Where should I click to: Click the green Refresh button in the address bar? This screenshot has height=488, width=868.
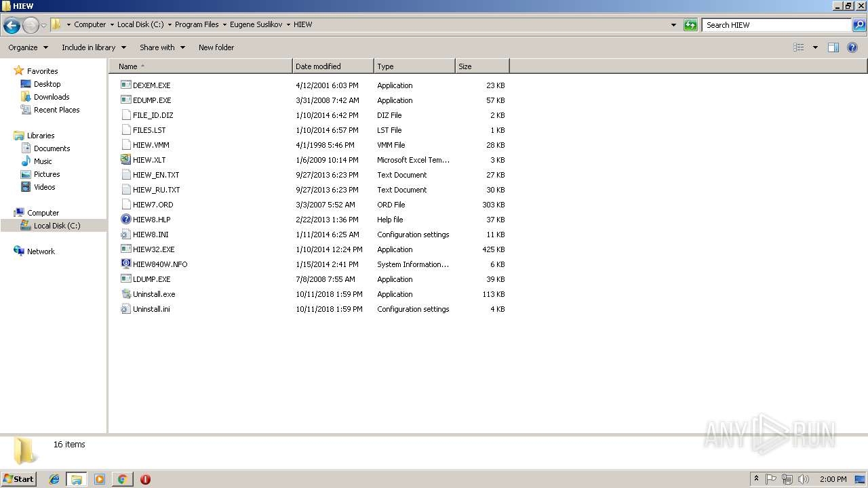690,25
